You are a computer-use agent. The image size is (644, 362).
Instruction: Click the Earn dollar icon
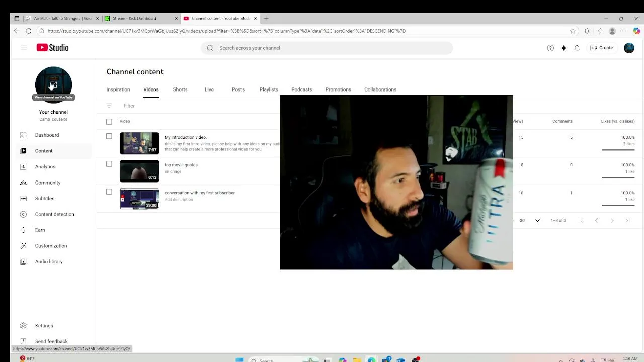23,230
